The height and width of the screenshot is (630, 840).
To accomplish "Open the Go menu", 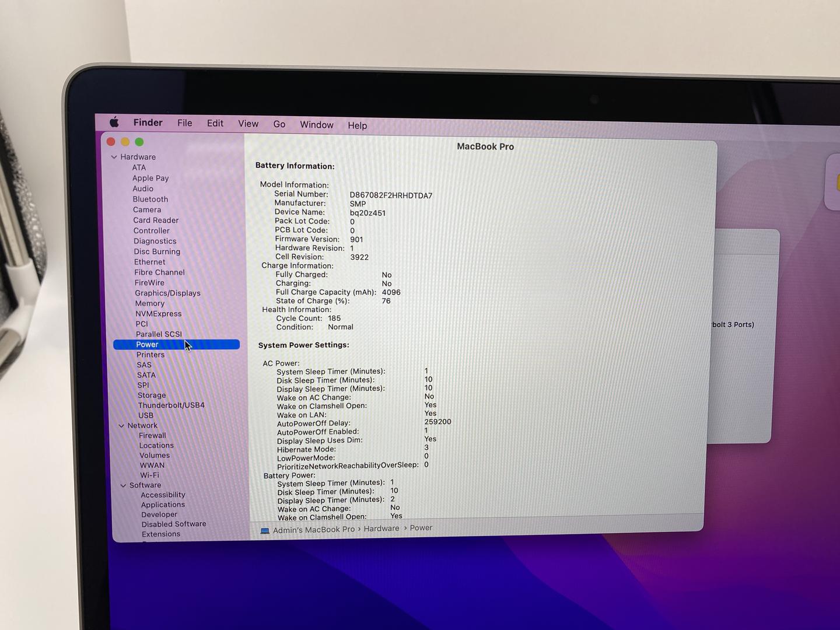I will click(279, 124).
